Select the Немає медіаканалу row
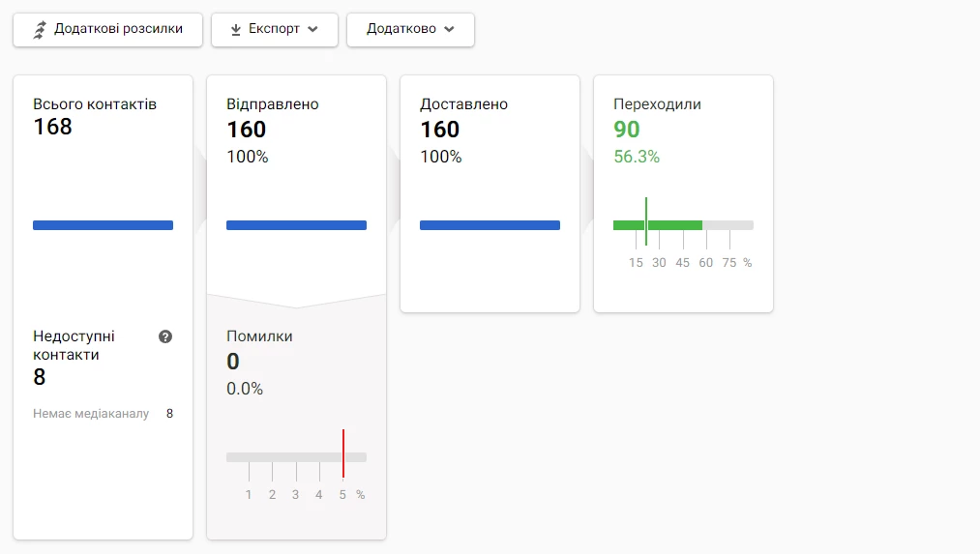 click(x=104, y=414)
